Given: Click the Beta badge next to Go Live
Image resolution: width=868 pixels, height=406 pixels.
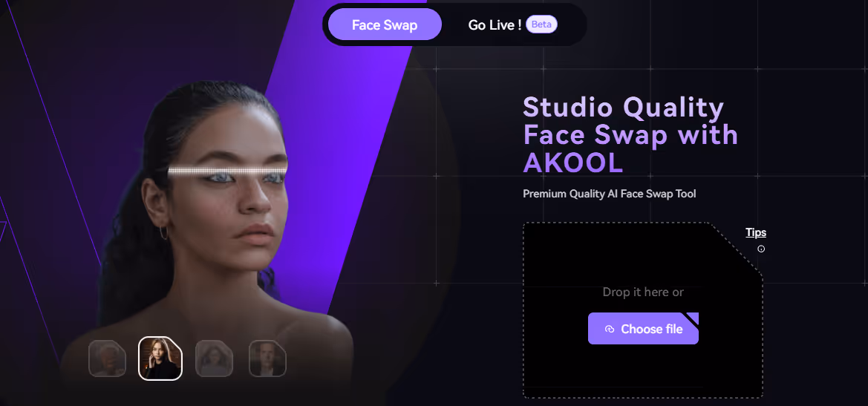Looking at the screenshot, I should point(541,24).
